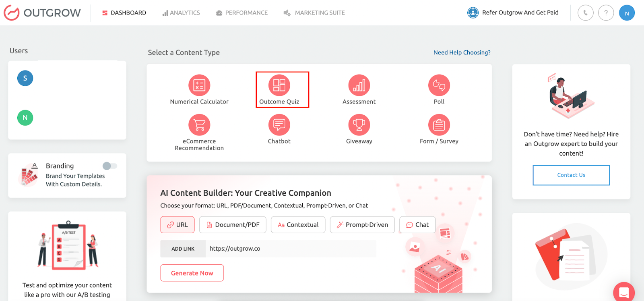This screenshot has width=644, height=301.
Task: Click the Contact Us button
Action: click(x=571, y=175)
